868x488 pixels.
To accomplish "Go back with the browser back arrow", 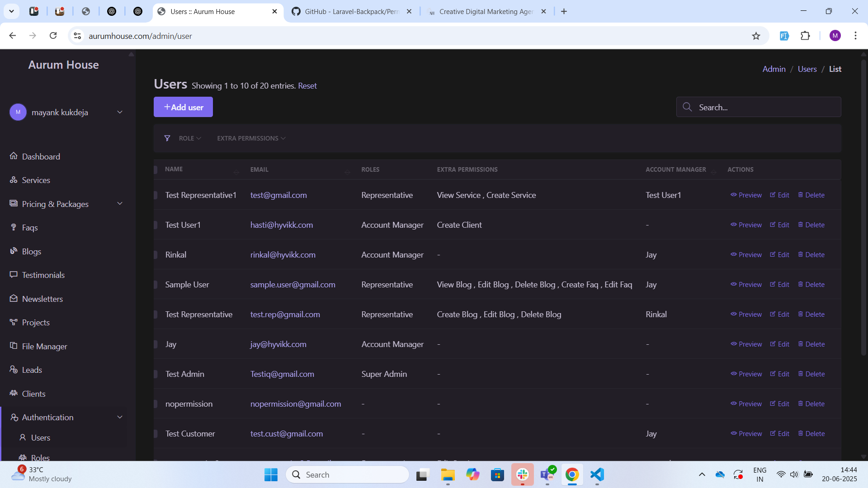I will coord(13,36).
